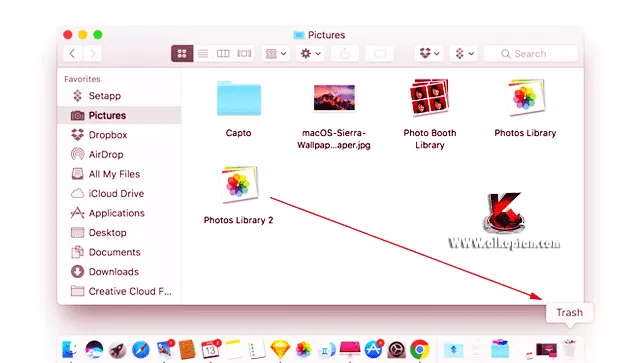The width and height of the screenshot is (640, 363).
Task: Go forward with the right arrow
Action: point(92,53)
